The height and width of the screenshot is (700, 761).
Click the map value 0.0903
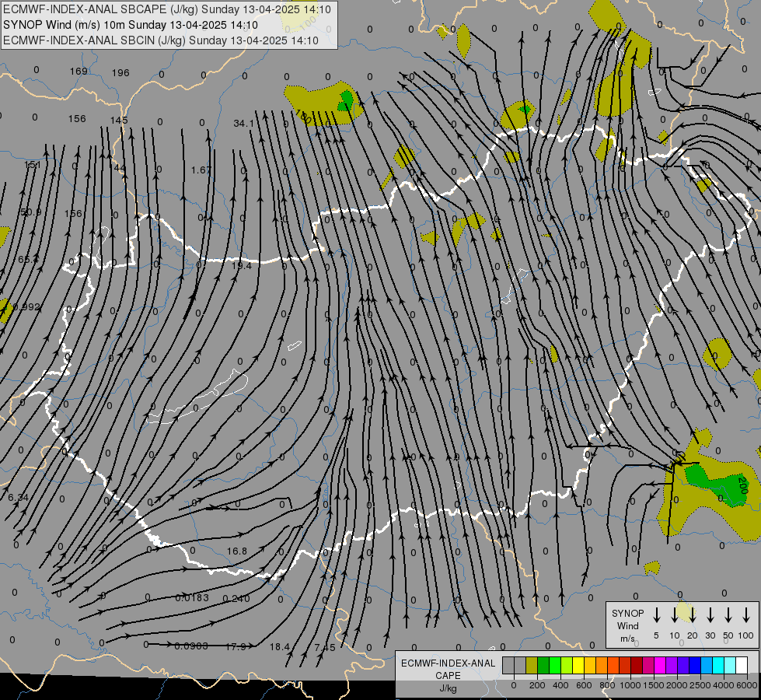(191, 646)
